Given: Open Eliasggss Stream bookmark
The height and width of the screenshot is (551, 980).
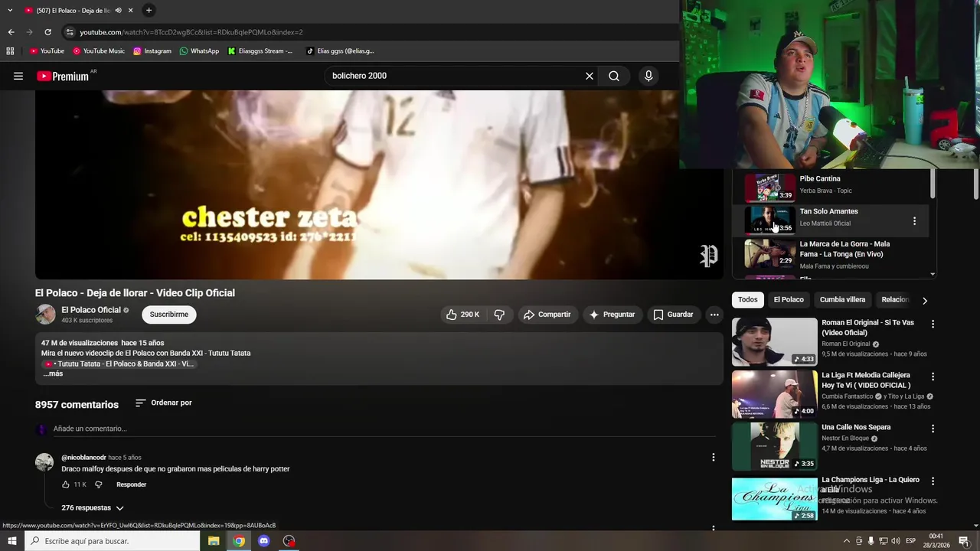Looking at the screenshot, I should click(260, 51).
